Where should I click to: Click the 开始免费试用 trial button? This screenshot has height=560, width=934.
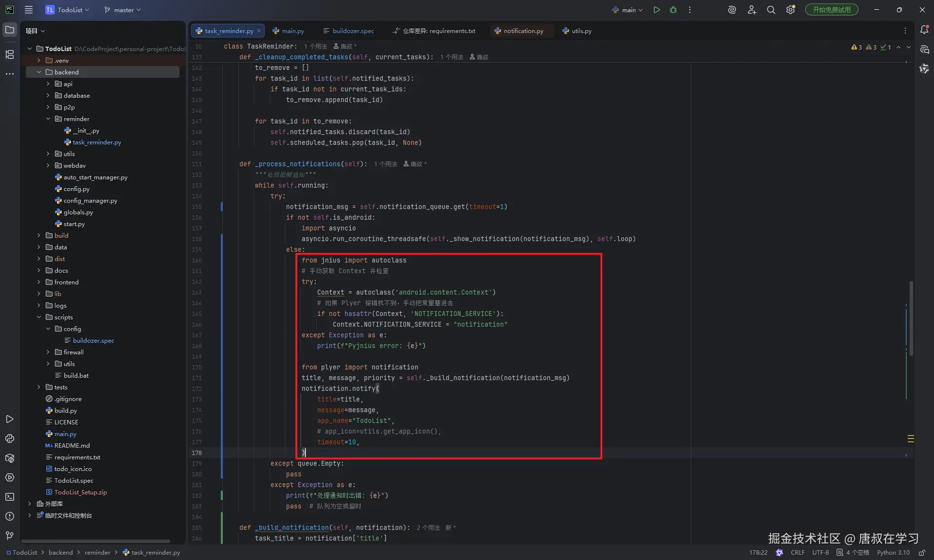point(831,10)
